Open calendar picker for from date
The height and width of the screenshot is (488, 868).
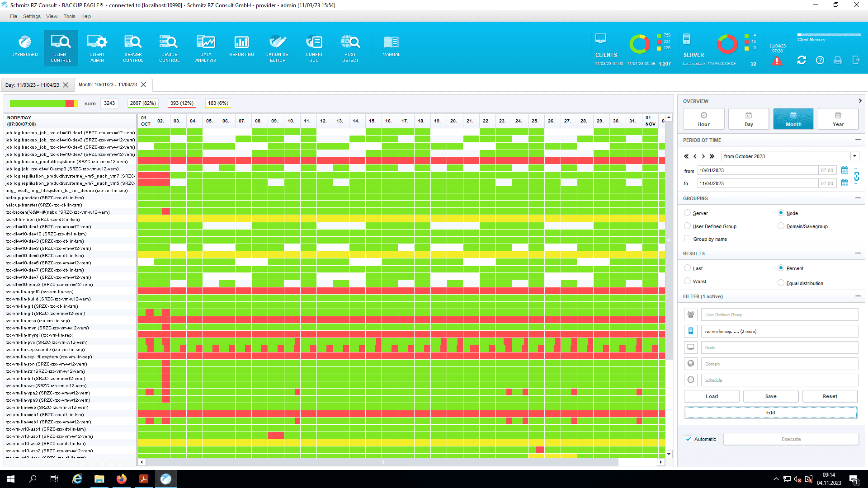(x=844, y=170)
